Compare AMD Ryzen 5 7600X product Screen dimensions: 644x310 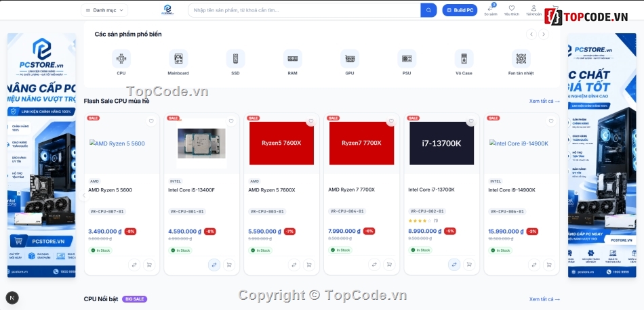point(294,265)
